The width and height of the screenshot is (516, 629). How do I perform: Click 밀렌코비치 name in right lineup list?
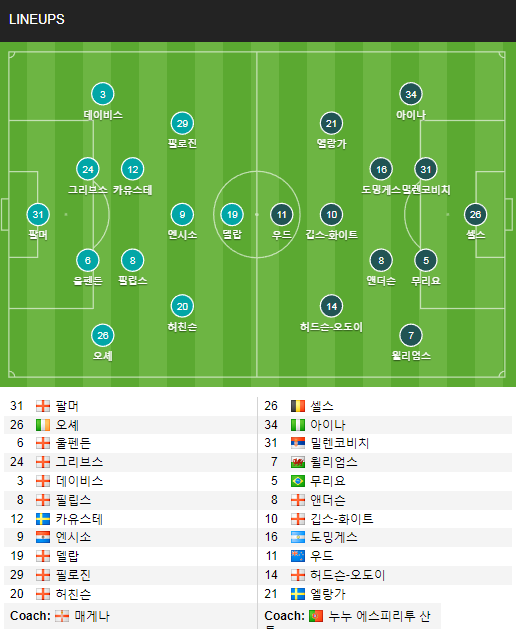coord(339,443)
